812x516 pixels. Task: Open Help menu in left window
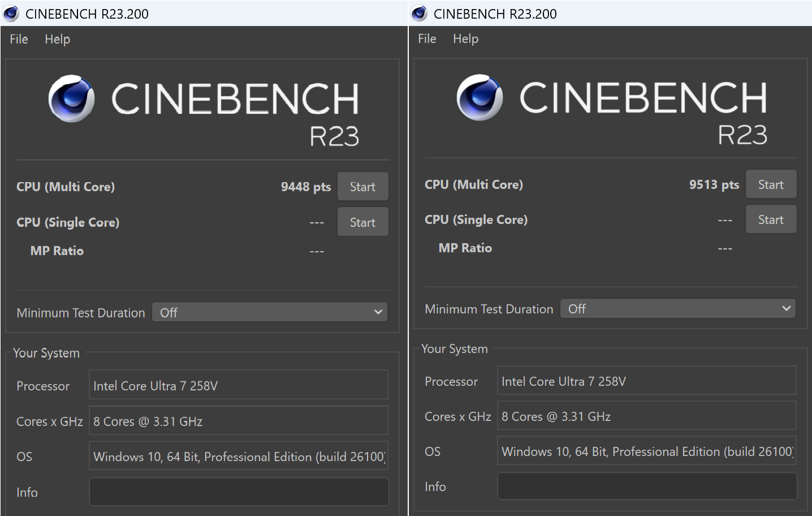58,39
